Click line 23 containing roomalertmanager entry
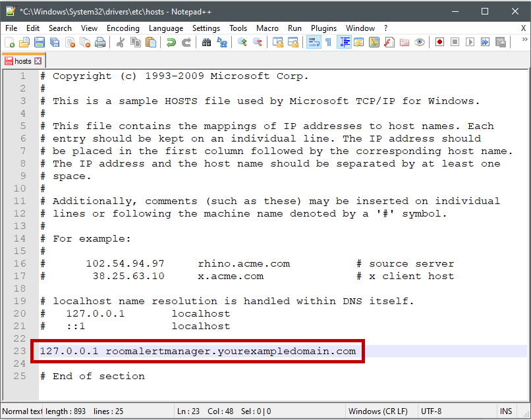 (198, 351)
